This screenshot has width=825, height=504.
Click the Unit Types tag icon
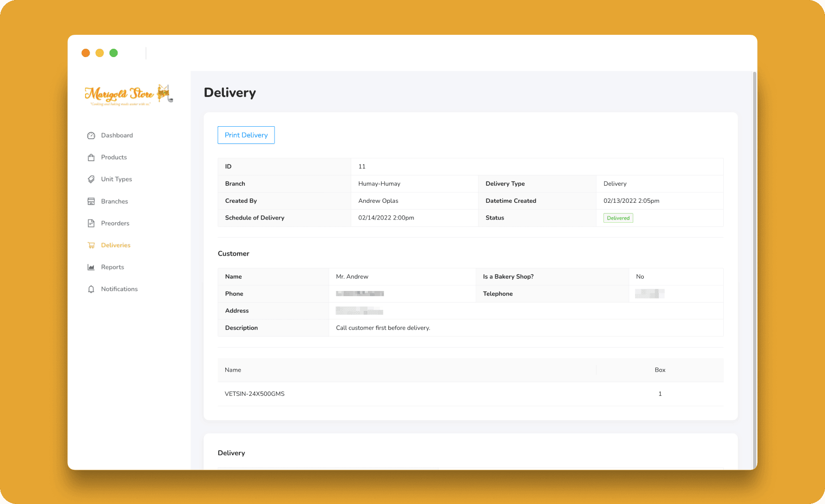click(91, 179)
